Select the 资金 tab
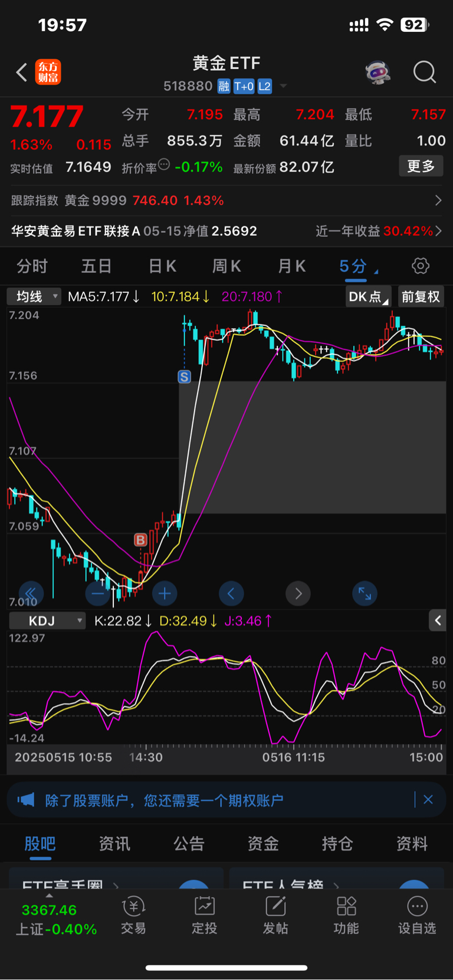Viewport: 453px width, 980px height. tap(263, 844)
